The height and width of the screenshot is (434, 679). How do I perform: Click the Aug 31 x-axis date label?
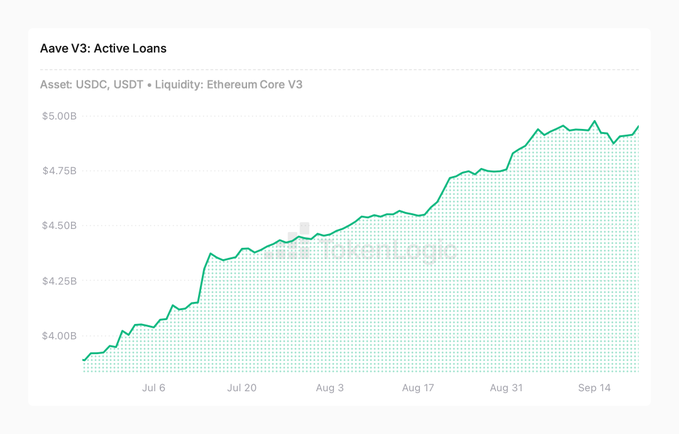tap(506, 388)
